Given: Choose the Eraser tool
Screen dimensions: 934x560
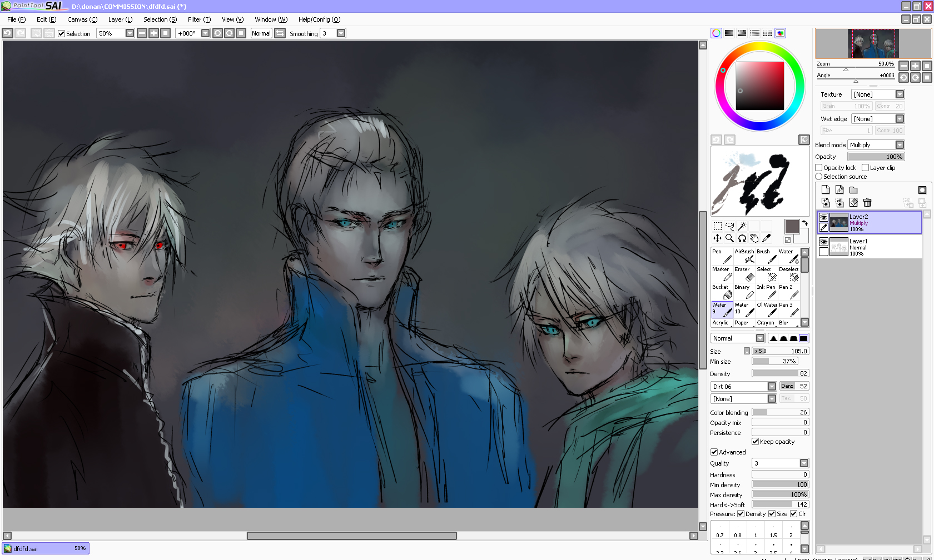Looking at the screenshot, I should [744, 274].
